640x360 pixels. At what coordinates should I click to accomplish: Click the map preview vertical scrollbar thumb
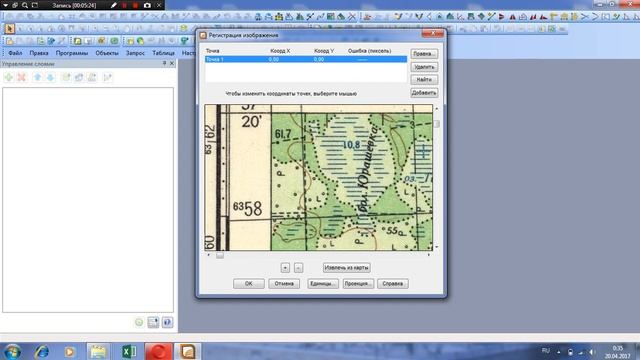(437, 124)
